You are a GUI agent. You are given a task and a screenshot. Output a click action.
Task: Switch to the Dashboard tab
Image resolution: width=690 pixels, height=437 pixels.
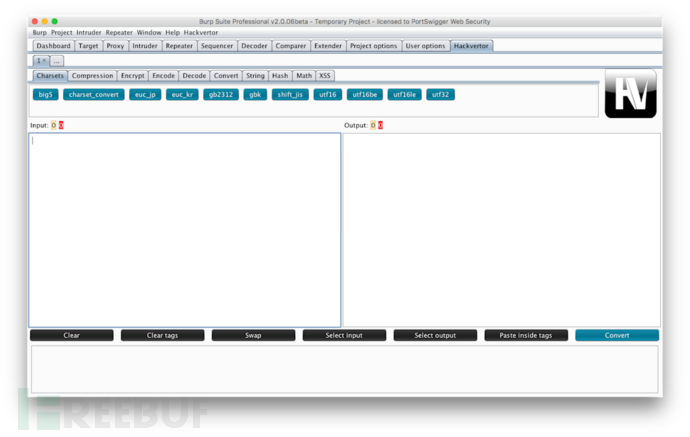[53, 46]
